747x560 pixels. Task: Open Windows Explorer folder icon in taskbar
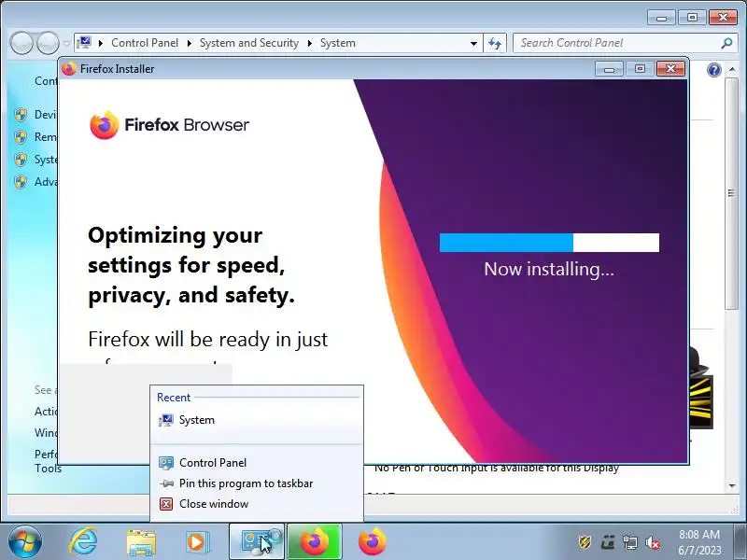[x=141, y=542]
